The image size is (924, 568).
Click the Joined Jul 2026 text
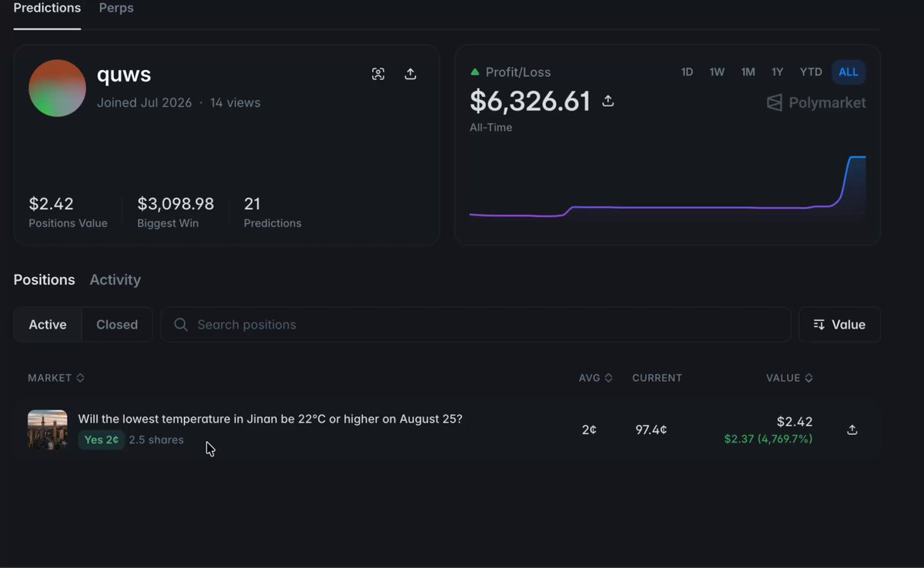coord(145,103)
